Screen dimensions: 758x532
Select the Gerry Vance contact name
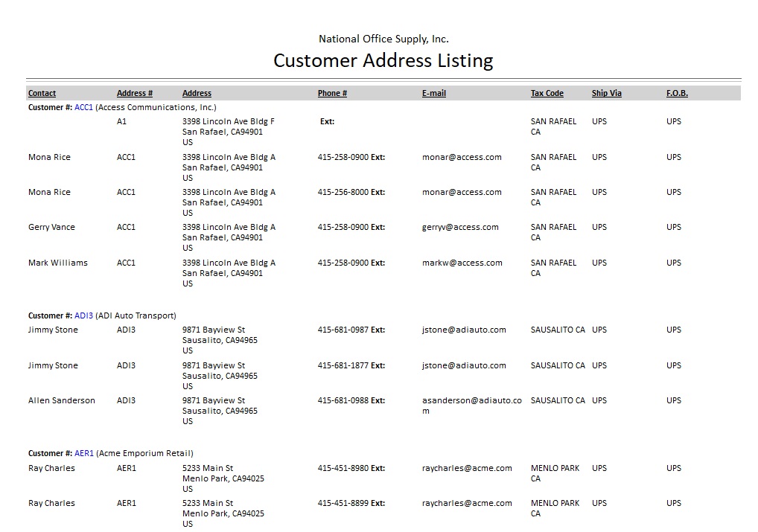[51, 227]
